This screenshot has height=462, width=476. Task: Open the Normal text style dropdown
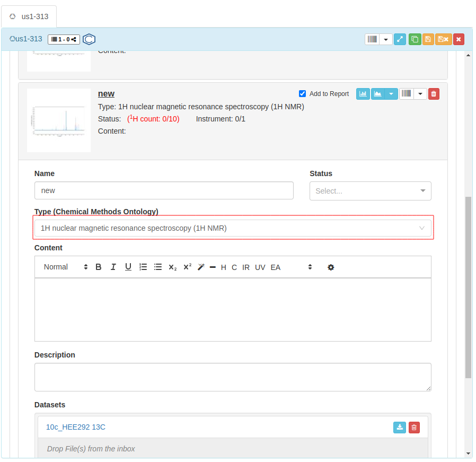click(65, 267)
